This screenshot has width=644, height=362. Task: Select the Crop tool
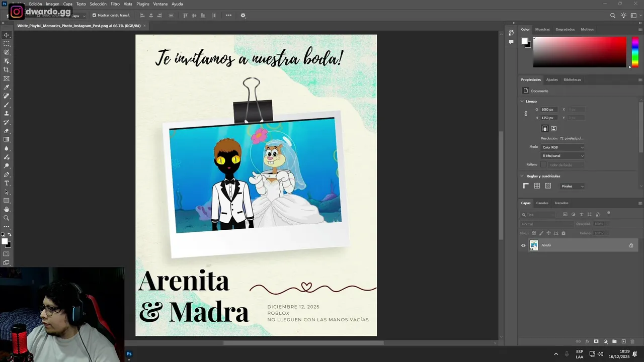7,70
